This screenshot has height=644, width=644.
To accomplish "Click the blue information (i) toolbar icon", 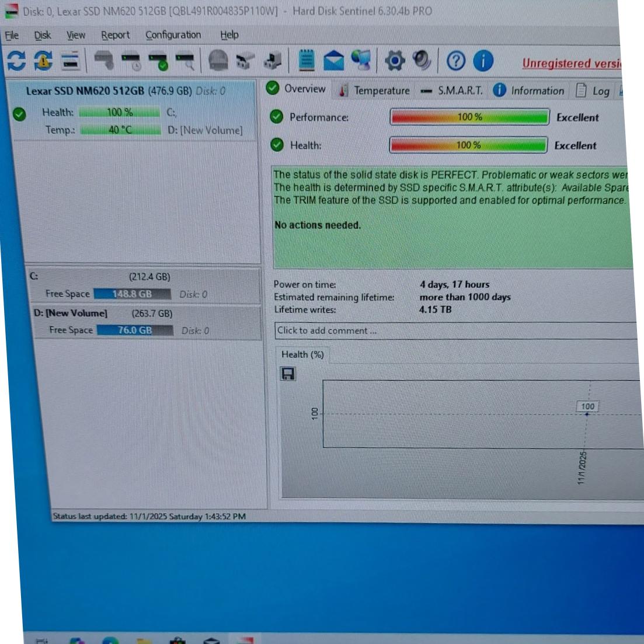I will (483, 61).
